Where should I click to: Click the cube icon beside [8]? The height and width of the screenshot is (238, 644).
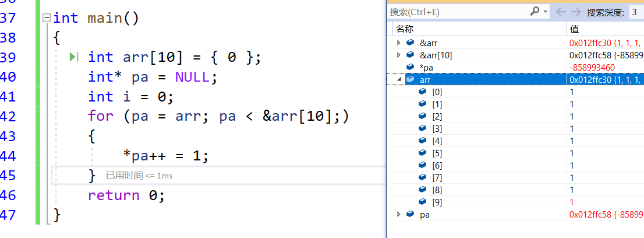[x=423, y=190]
